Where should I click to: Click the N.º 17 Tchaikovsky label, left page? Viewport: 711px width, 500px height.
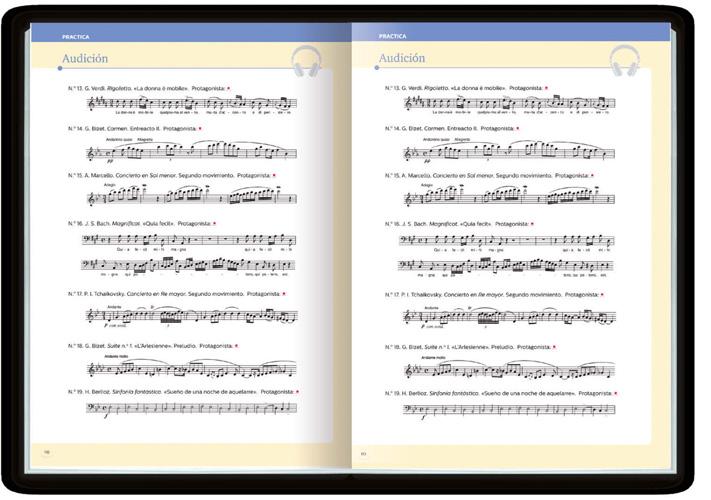(177, 294)
